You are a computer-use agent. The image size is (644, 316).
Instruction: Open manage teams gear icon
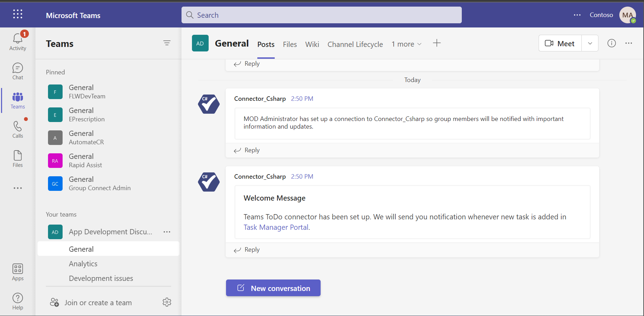pyautogui.click(x=167, y=302)
